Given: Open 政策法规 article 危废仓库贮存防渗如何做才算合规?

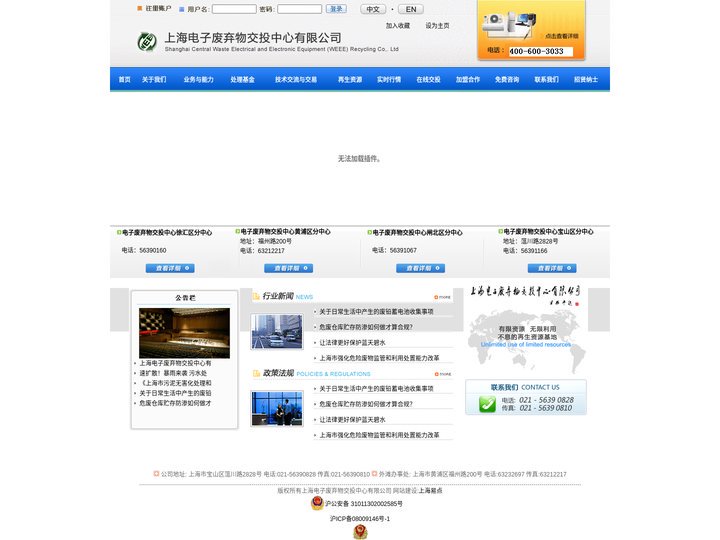Looking at the screenshot, I should 366,404.
